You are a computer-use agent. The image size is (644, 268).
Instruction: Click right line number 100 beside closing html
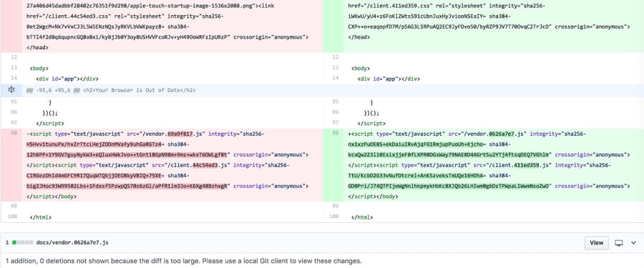[335, 217]
